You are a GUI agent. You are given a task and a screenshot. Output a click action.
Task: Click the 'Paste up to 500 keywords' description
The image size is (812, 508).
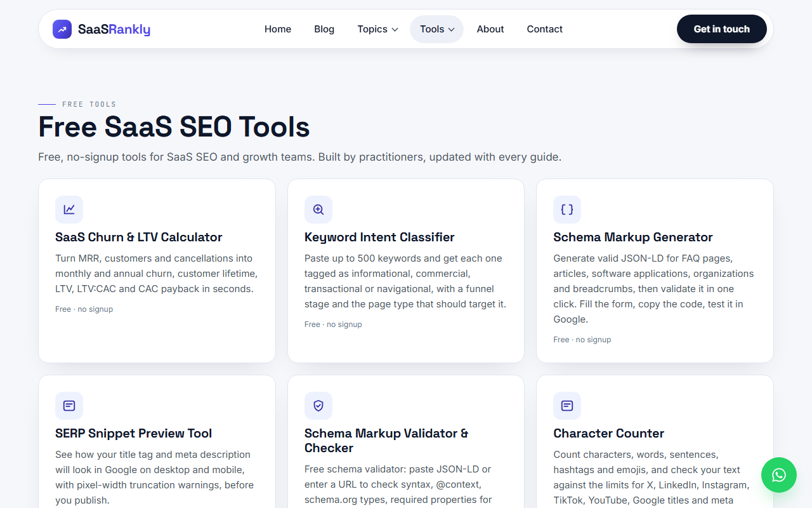(405, 281)
